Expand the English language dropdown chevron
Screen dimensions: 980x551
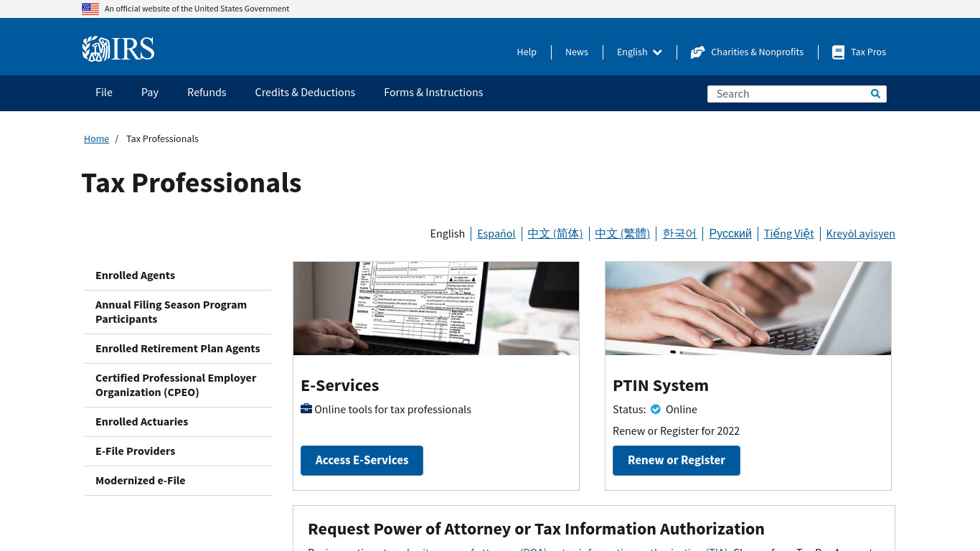(x=657, y=52)
